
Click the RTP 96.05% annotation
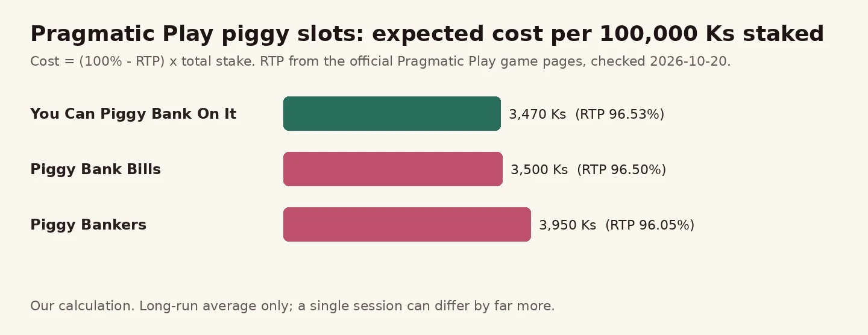click(650, 225)
